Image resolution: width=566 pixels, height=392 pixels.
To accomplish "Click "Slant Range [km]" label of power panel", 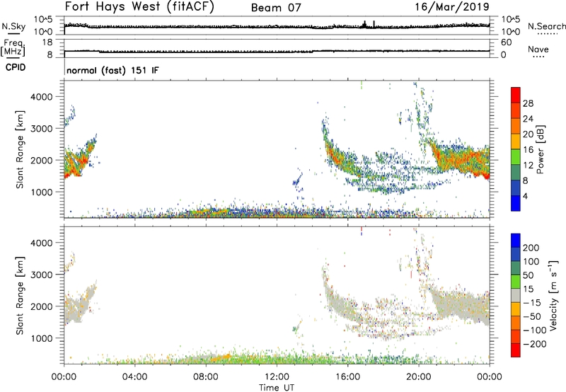I will (x=20, y=149).
